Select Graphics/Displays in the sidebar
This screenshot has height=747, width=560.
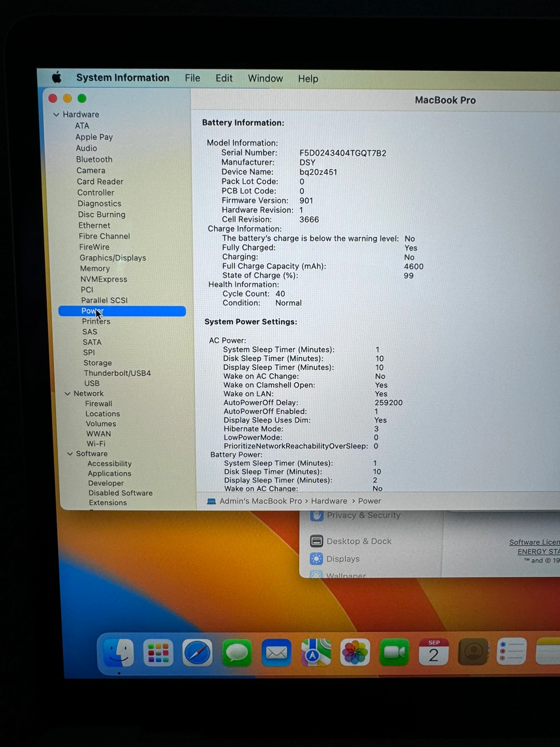113,258
